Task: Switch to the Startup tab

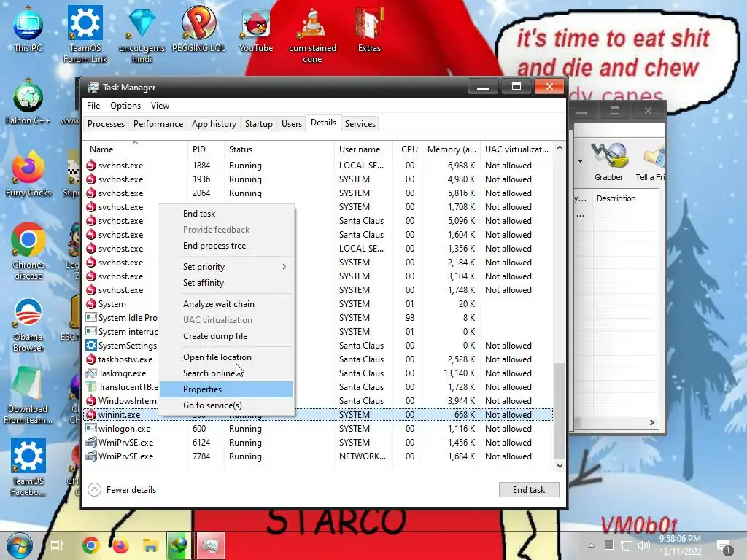Action: pos(259,124)
